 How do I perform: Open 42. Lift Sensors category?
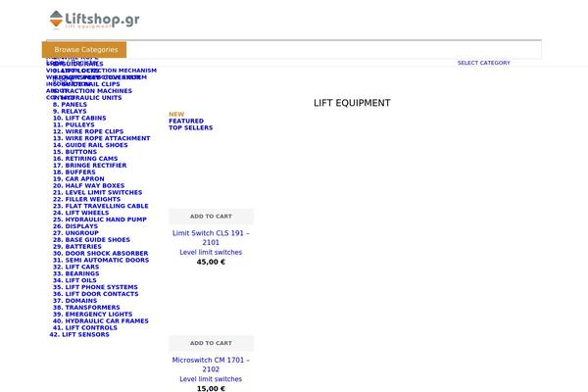pos(79,334)
